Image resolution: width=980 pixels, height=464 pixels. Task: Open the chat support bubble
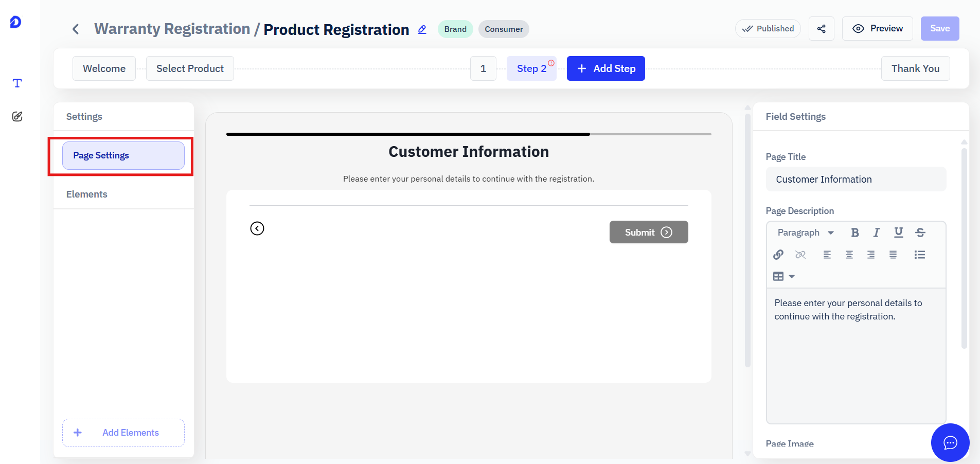coord(950,442)
